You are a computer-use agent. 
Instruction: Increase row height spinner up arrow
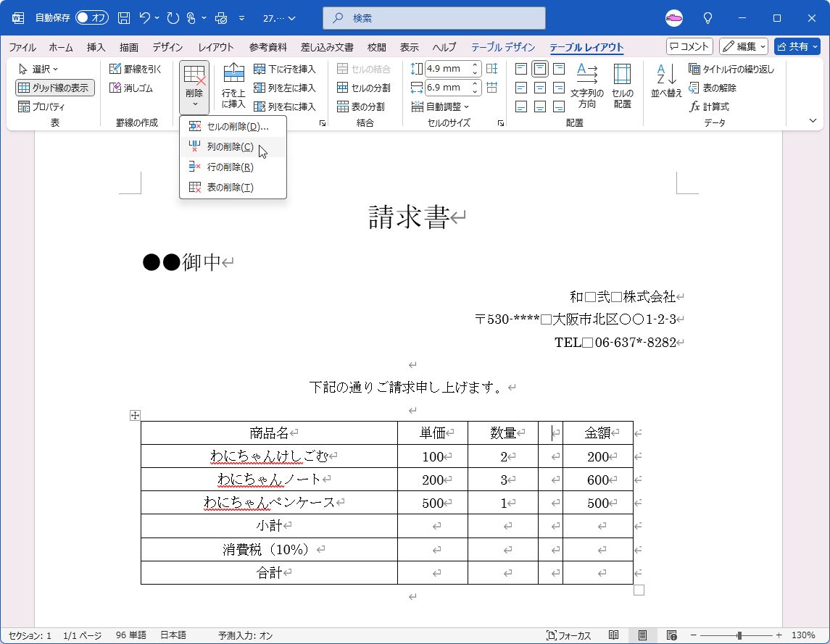click(x=475, y=66)
